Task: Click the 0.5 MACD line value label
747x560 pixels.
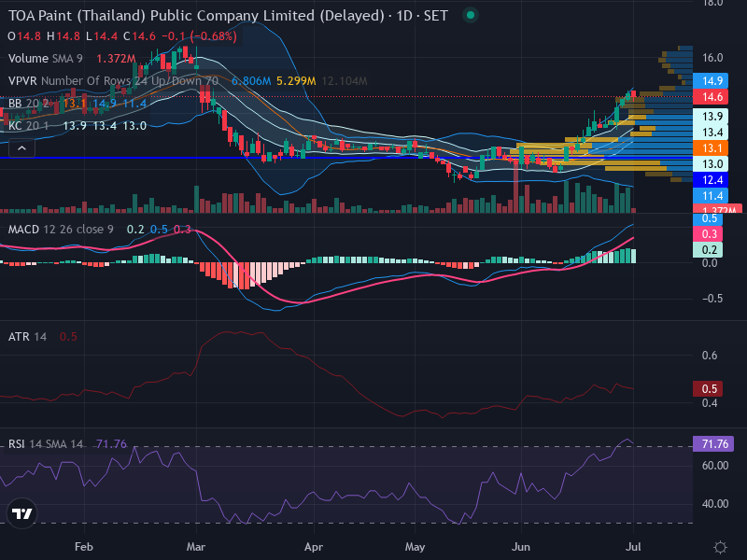Action: tap(708, 218)
